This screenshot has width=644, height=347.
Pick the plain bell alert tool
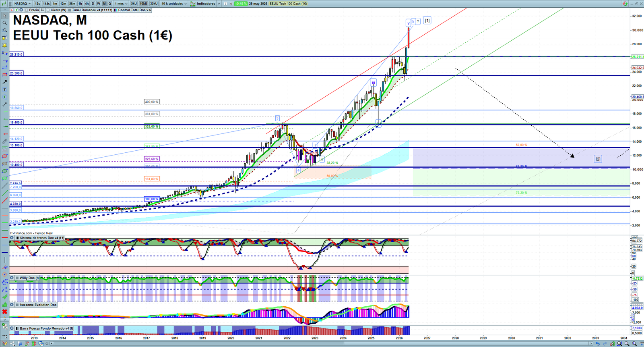4,45
